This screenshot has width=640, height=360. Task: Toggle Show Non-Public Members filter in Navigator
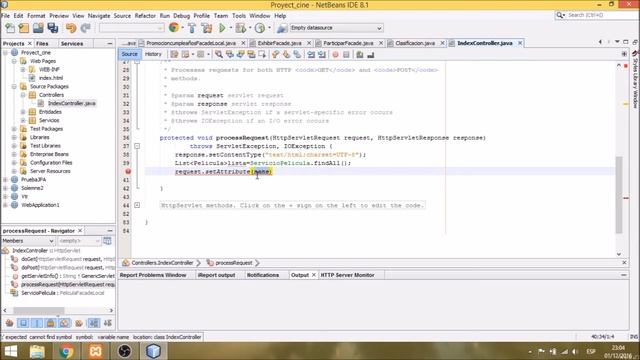tap(51, 323)
